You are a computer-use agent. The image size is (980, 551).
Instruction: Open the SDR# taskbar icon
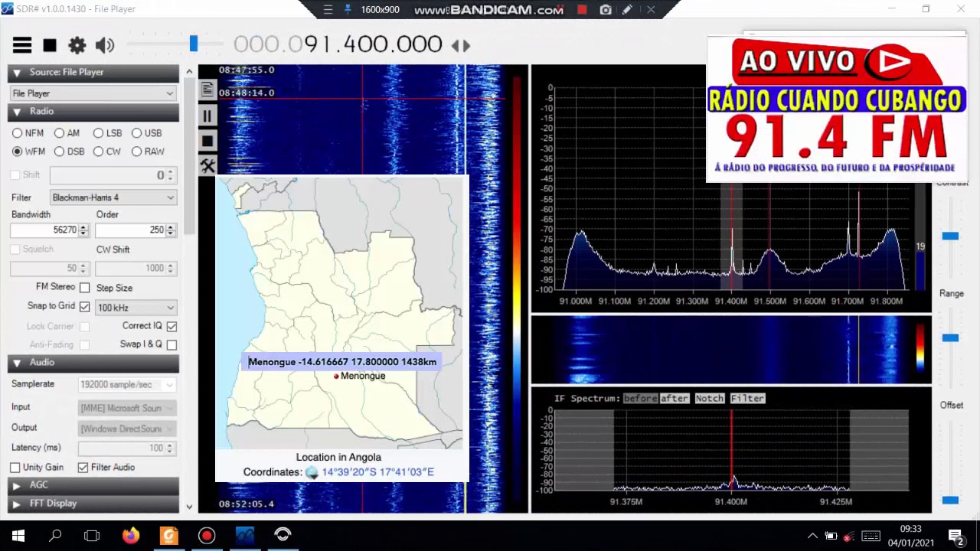point(245,536)
